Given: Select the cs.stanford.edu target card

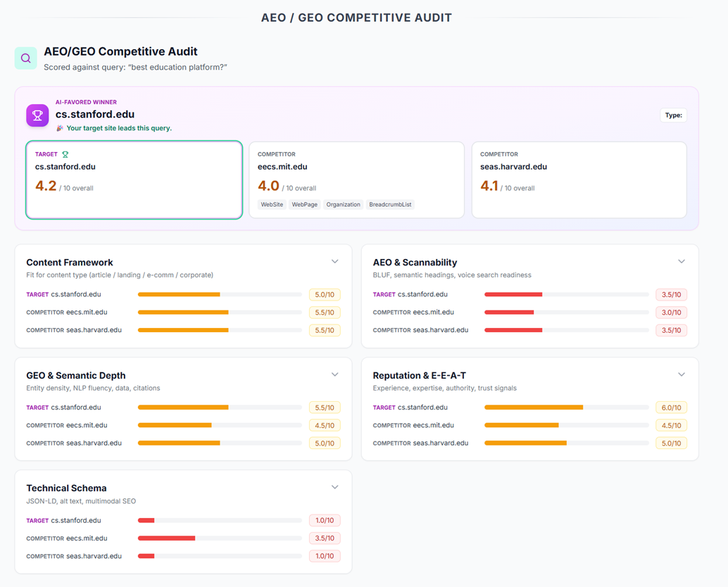Looking at the screenshot, I should [x=134, y=179].
